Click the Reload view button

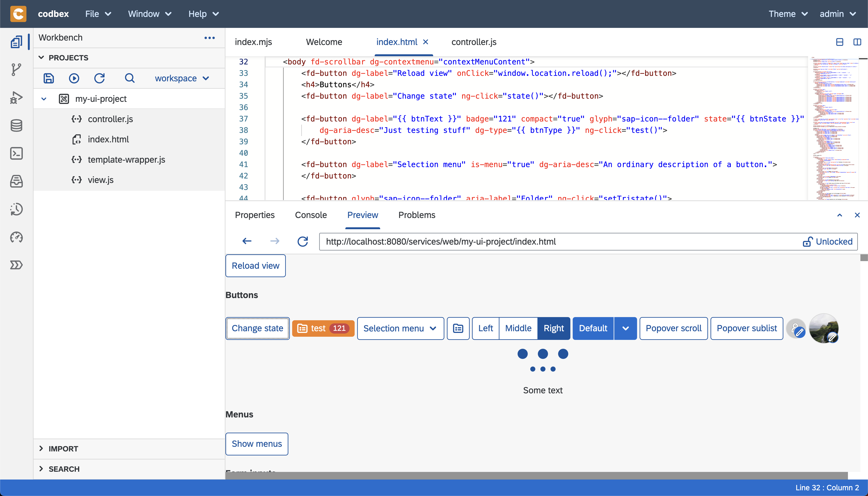pyautogui.click(x=255, y=265)
